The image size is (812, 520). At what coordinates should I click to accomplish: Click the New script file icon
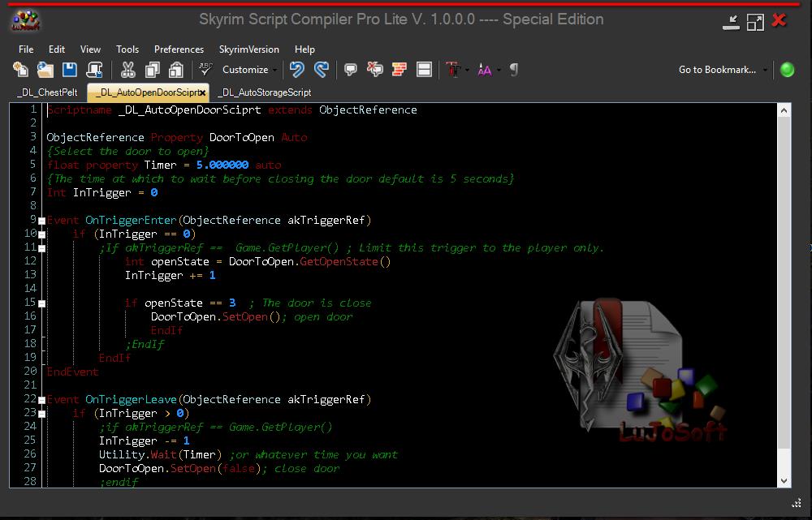[x=20, y=70]
